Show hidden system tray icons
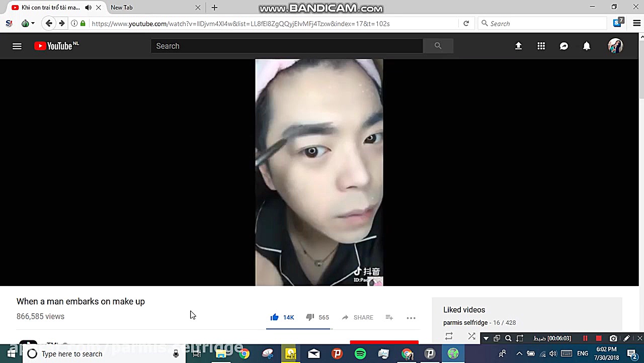 click(519, 354)
